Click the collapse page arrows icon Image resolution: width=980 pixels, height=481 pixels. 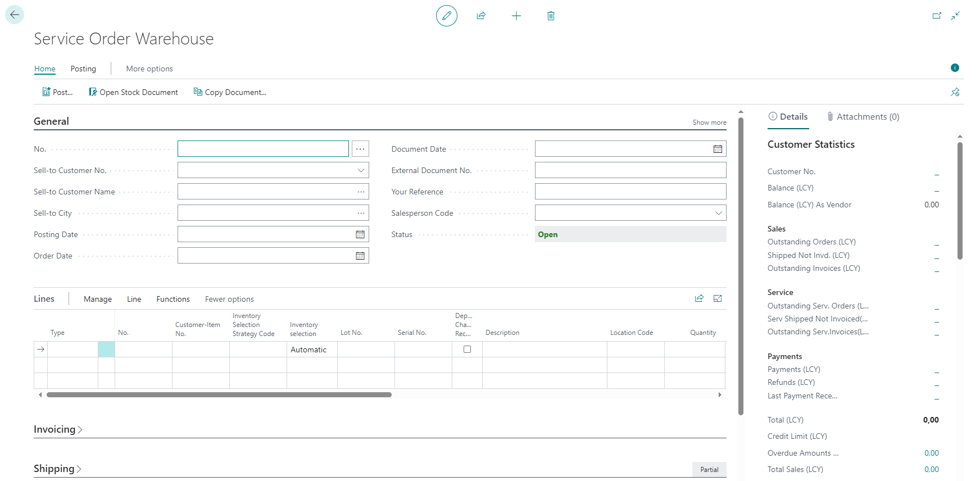pyautogui.click(x=955, y=16)
